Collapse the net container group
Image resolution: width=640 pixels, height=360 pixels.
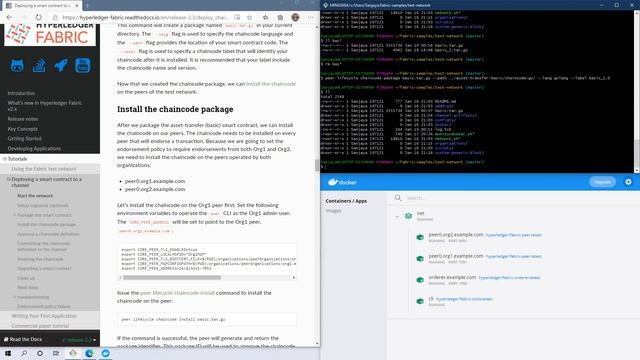point(397,216)
